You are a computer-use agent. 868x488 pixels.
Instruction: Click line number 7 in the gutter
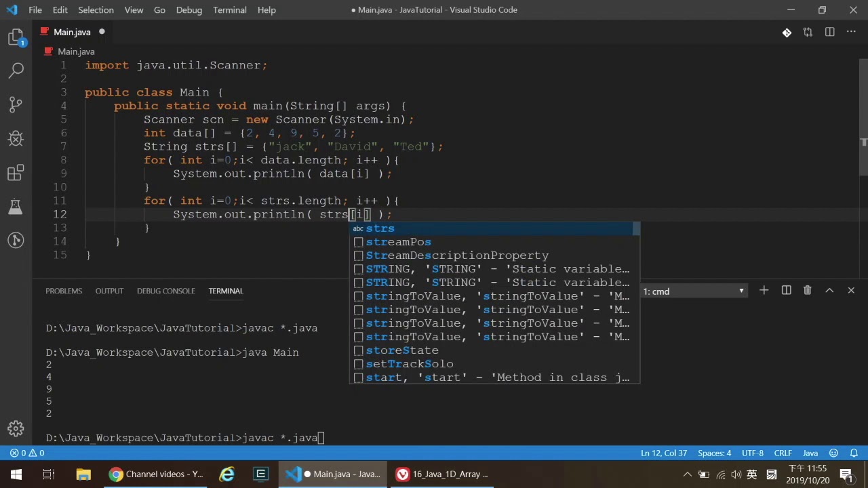[x=63, y=146]
